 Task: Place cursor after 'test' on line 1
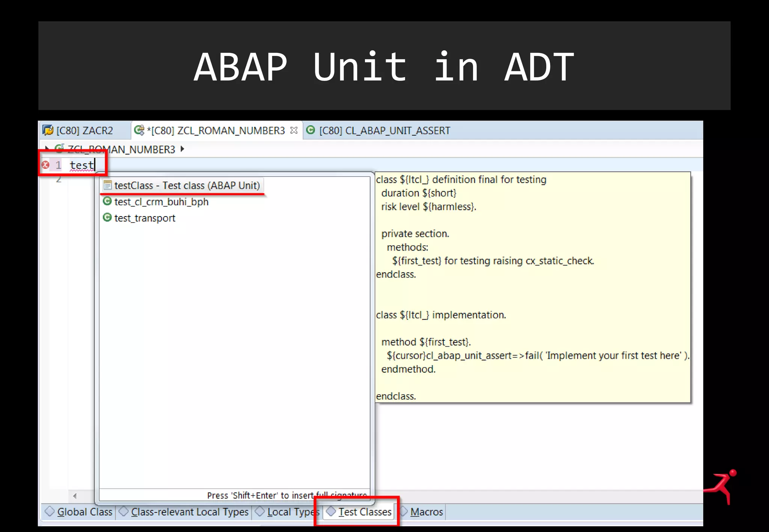coord(95,165)
